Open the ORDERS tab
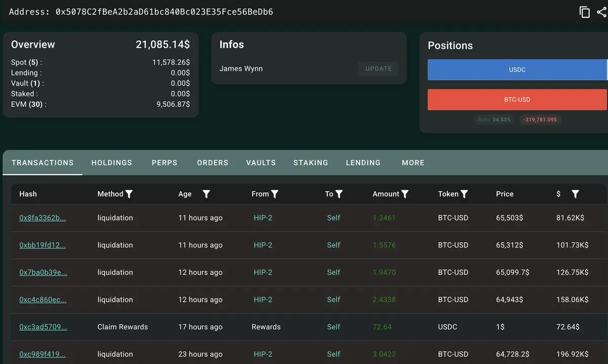Image resolution: width=608 pixels, height=364 pixels. [213, 163]
